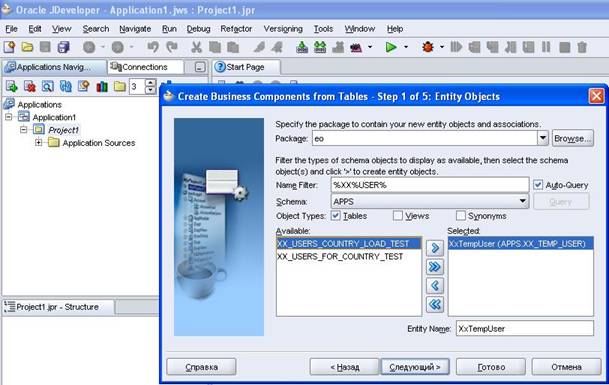
Task: Click the Отмена cancel button
Action: (x=566, y=367)
